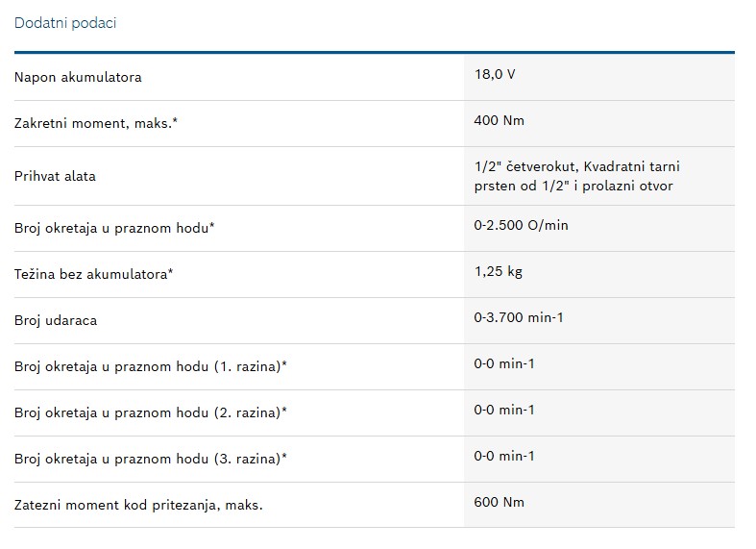This screenshot has width=756, height=549.
Task: Click 'Zatezni moment kod pritezanja, maks.' label
Action: [x=138, y=505]
